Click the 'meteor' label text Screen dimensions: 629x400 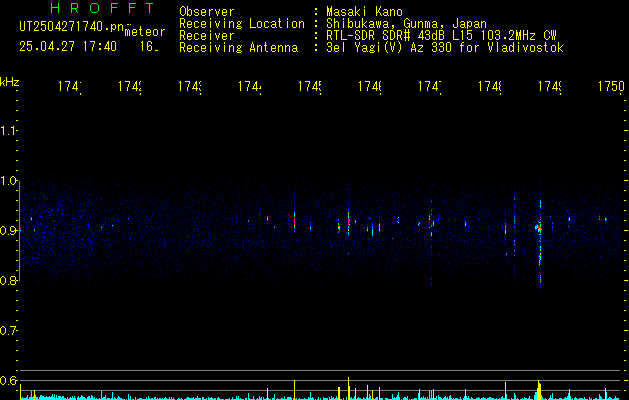click(x=145, y=32)
